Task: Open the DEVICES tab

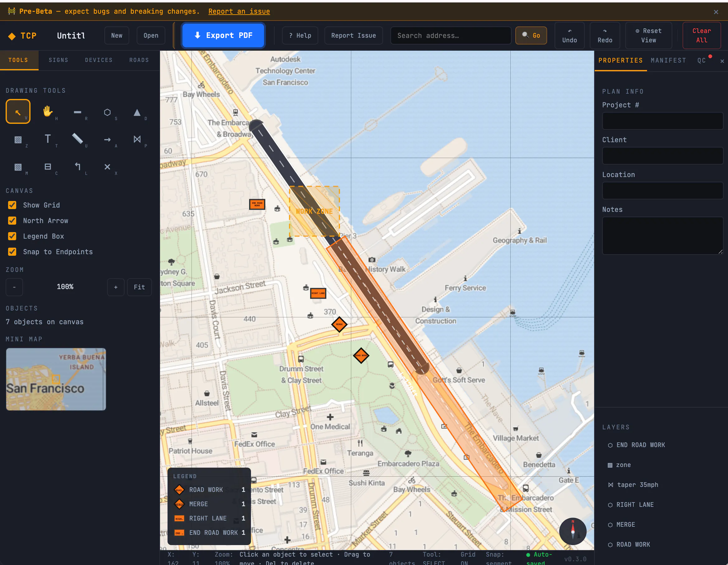Action: (99, 60)
